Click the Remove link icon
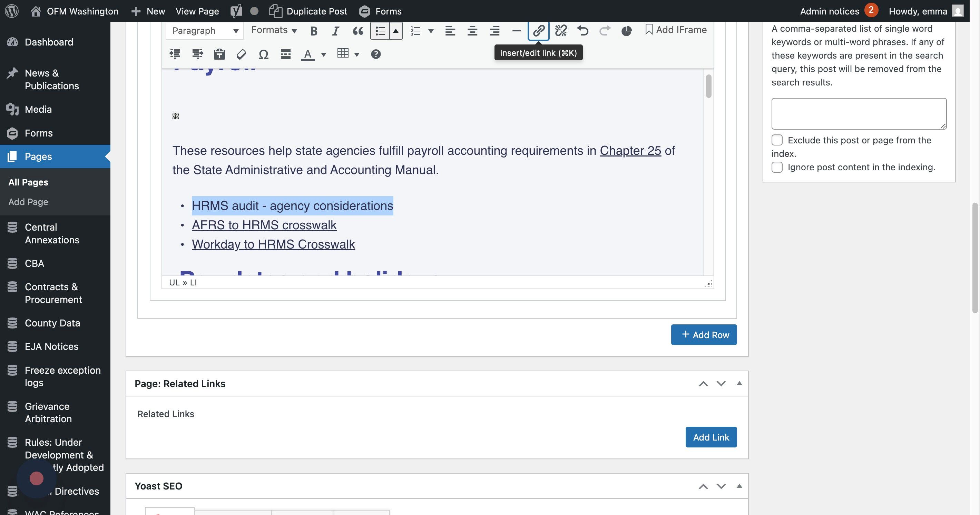The height and width of the screenshot is (515, 980). (560, 30)
